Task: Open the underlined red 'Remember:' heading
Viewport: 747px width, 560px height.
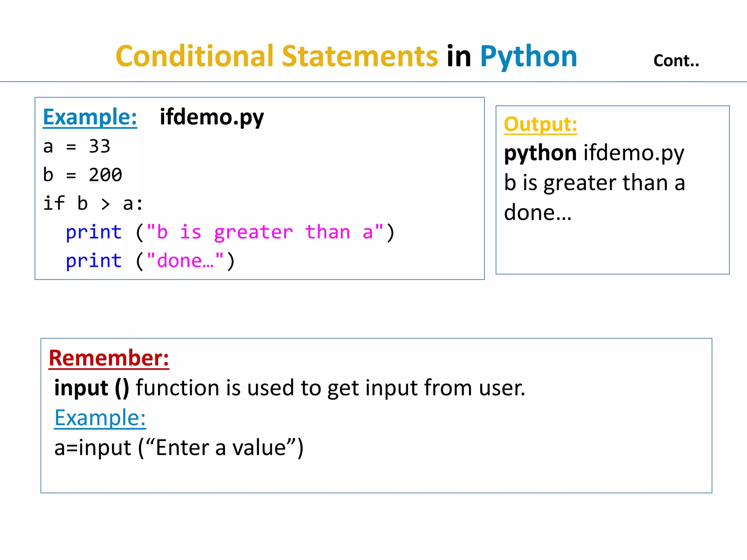Action: (109, 358)
